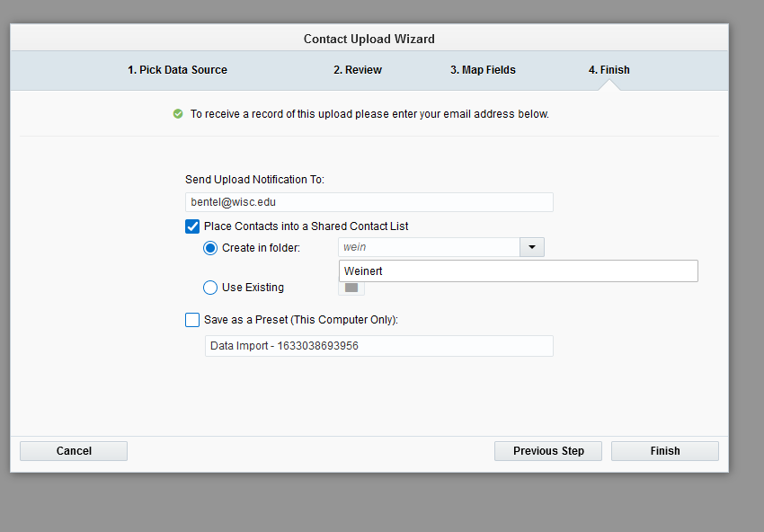
Task: Click the Finish button at bottom right
Action: [x=664, y=451]
